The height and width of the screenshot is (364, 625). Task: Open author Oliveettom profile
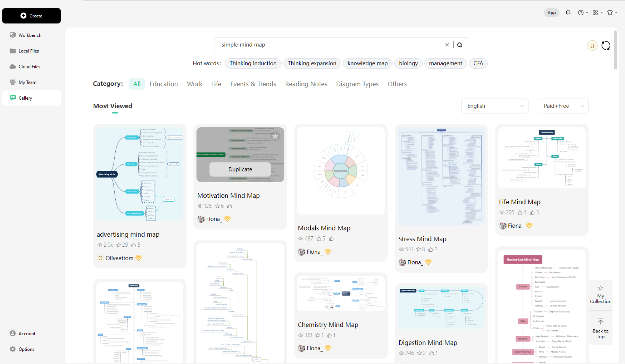coord(119,258)
